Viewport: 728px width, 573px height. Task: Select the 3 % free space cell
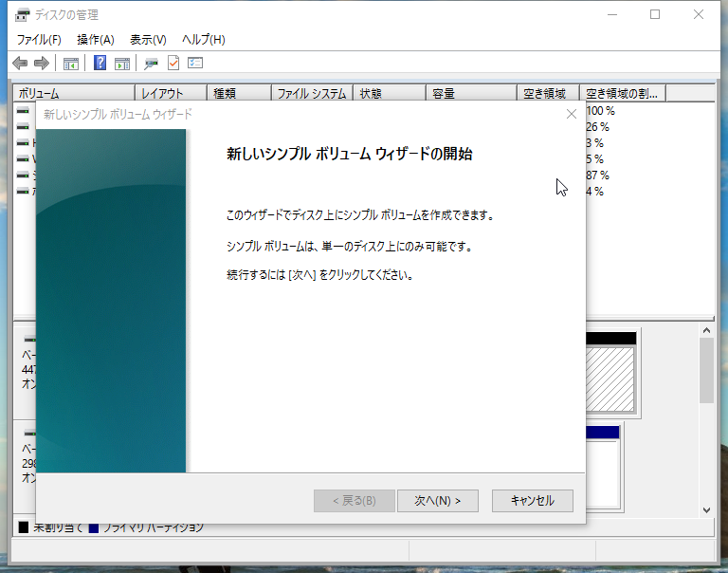[594, 143]
